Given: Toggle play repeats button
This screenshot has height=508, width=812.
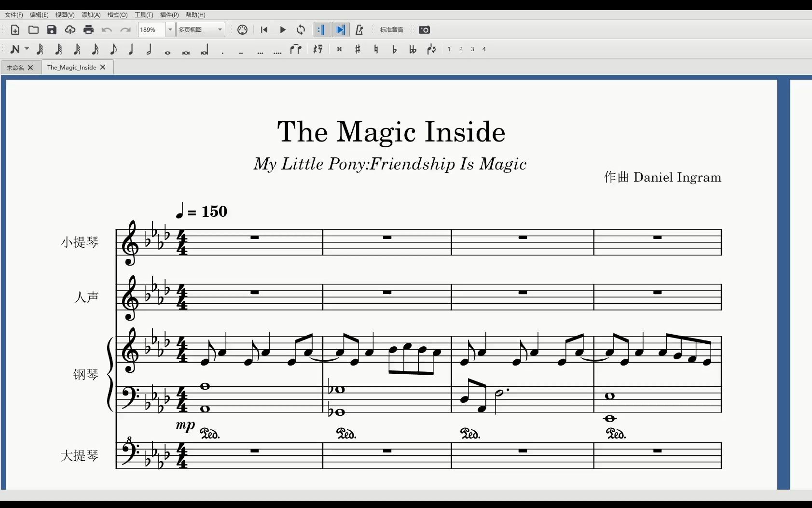Looking at the screenshot, I should pos(321,30).
